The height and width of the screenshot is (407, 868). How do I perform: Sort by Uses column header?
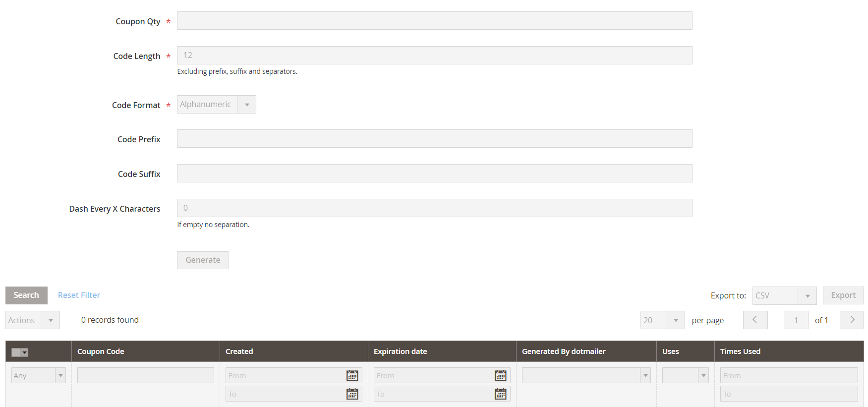click(671, 351)
